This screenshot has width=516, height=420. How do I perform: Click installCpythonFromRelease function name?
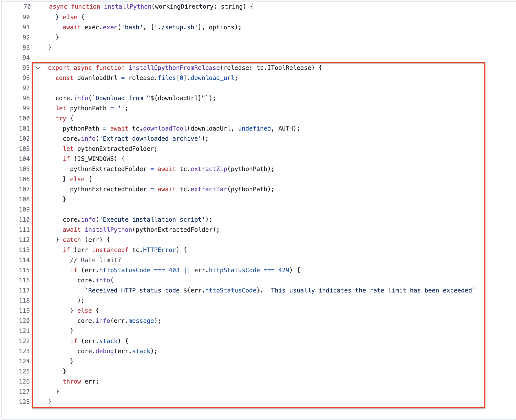point(174,68)
